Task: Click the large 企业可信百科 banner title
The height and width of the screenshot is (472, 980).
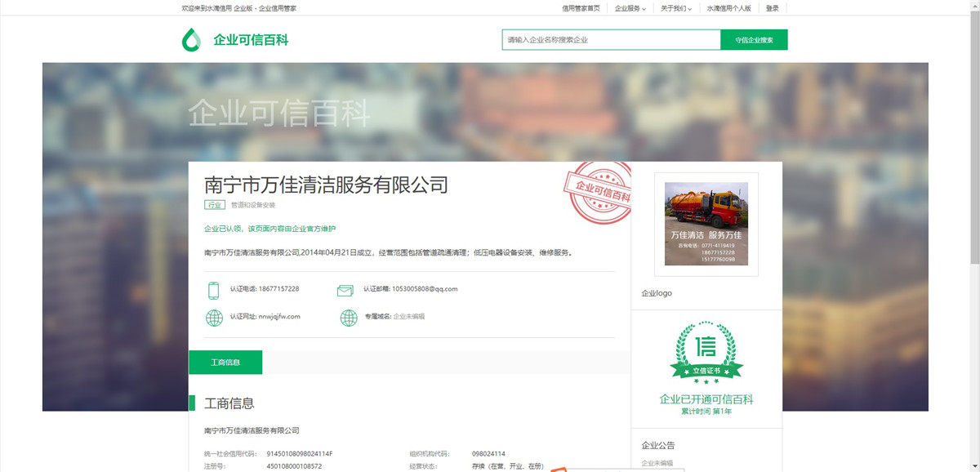Action: [x=279, y=114]
